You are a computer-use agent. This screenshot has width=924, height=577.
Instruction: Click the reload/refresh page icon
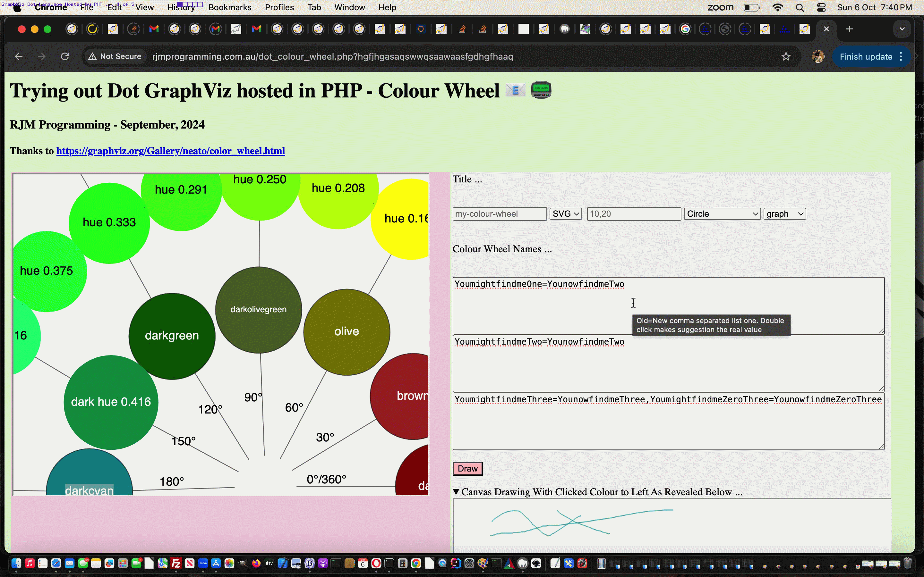[x=64, y=56]
